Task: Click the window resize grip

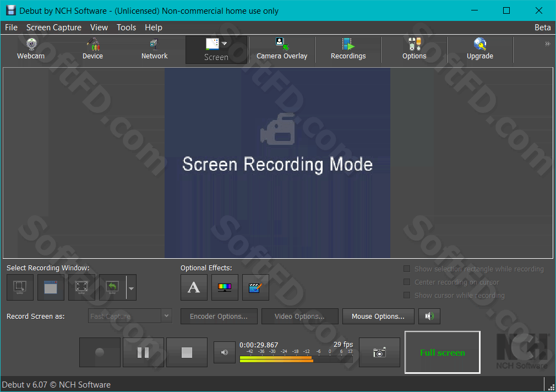Action: click(x=551, y=388)
